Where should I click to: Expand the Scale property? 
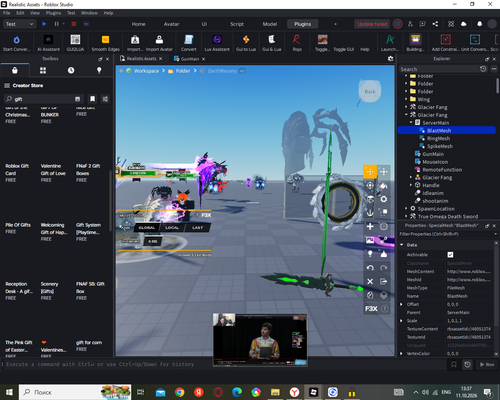click(401, 321)
